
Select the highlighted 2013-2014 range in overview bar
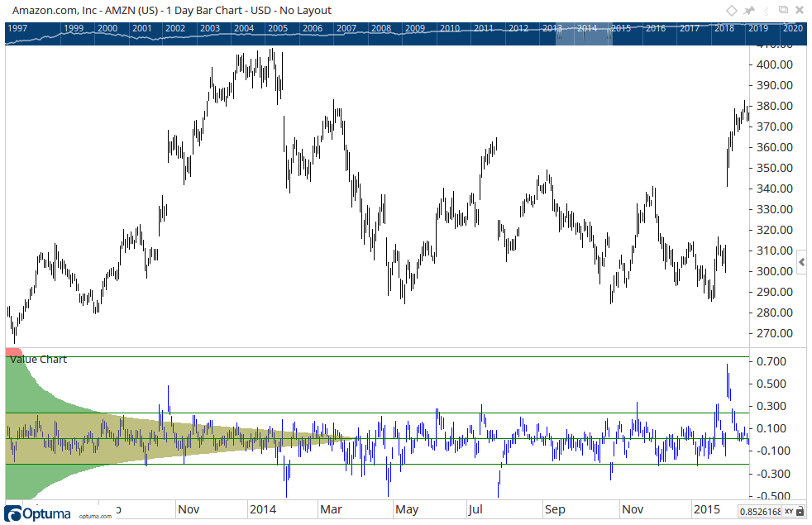[x=584, y=34]
